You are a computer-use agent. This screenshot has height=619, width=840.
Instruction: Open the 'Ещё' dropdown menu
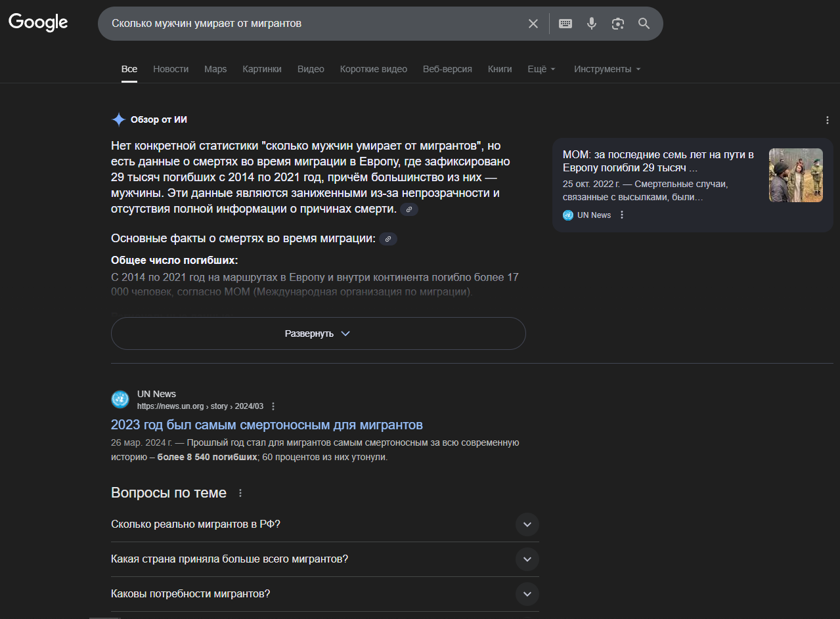click(x=542, y=69)
